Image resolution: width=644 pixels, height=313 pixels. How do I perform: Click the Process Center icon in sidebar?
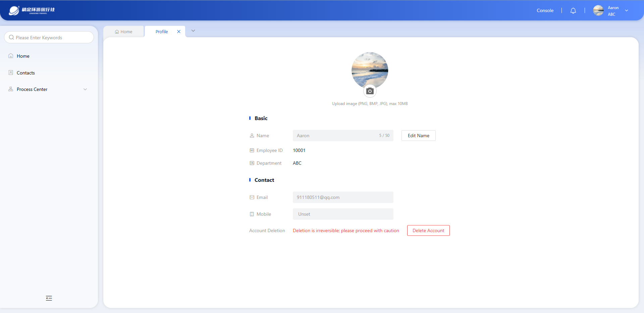[11, 89]
